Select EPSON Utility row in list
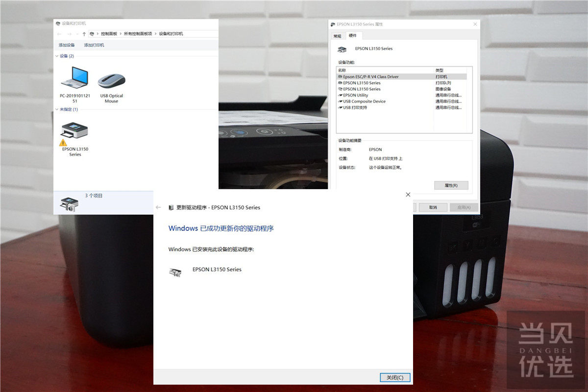The width and height of the screenshot is (588, 392). point(402,95)
